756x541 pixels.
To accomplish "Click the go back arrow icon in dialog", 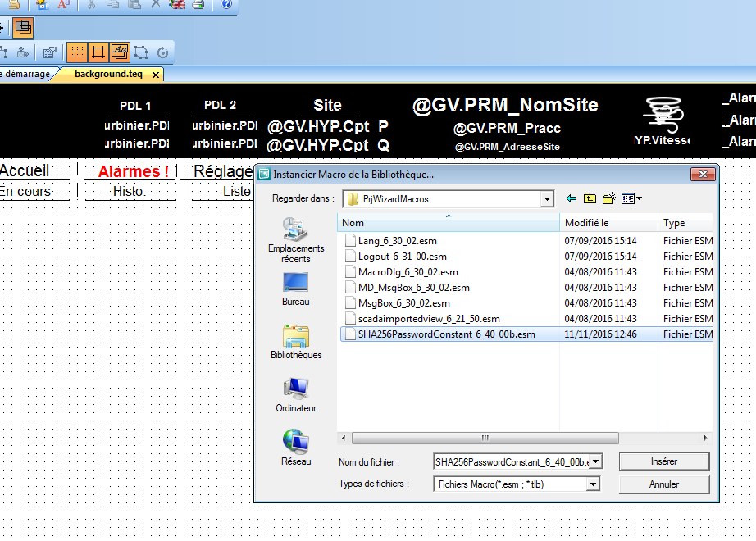I will click(572, 198).
